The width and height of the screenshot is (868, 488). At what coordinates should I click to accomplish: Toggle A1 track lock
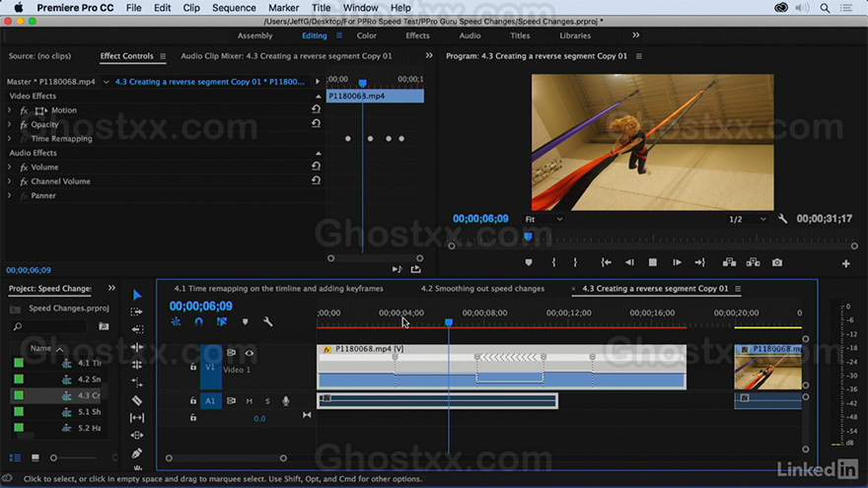193,400
